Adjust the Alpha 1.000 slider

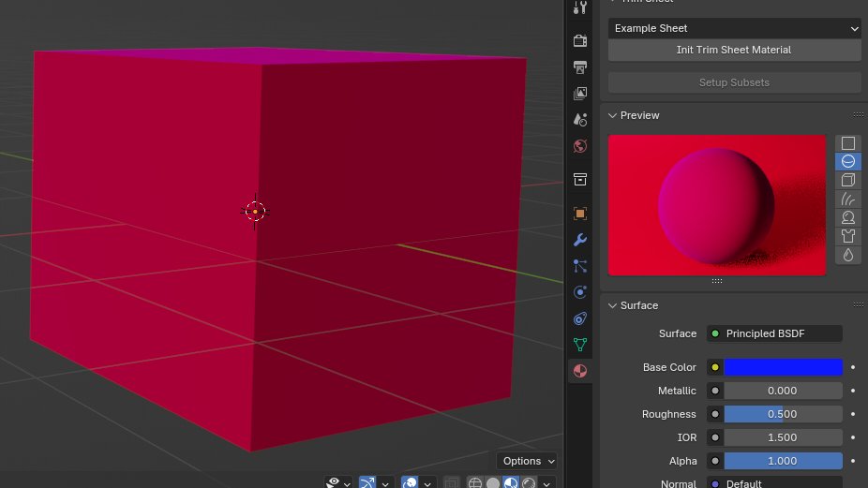click(x=784, y=461)
